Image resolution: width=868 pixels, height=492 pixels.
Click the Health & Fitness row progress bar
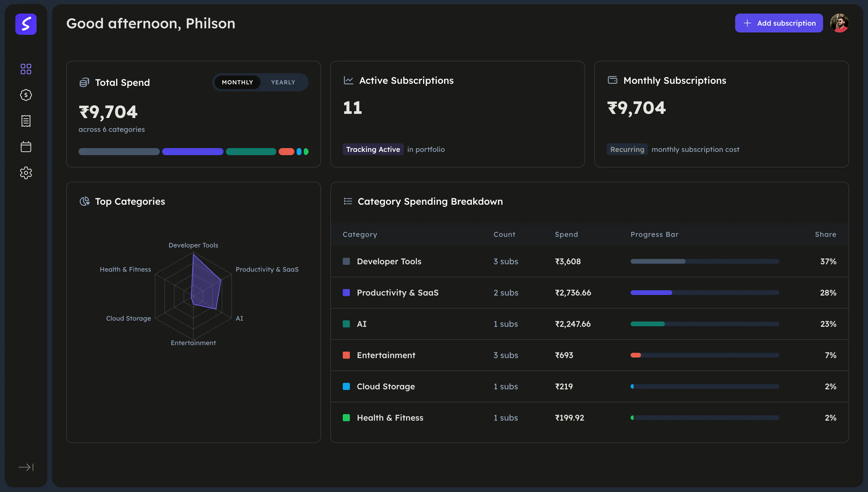coord(705,418)
